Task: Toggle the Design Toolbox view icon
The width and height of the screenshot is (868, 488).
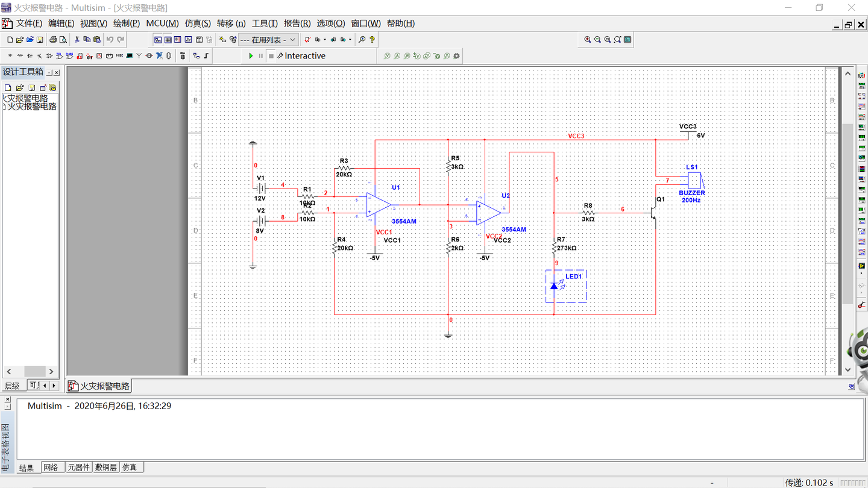Action: pyautogui.click(x=158, y=40)
